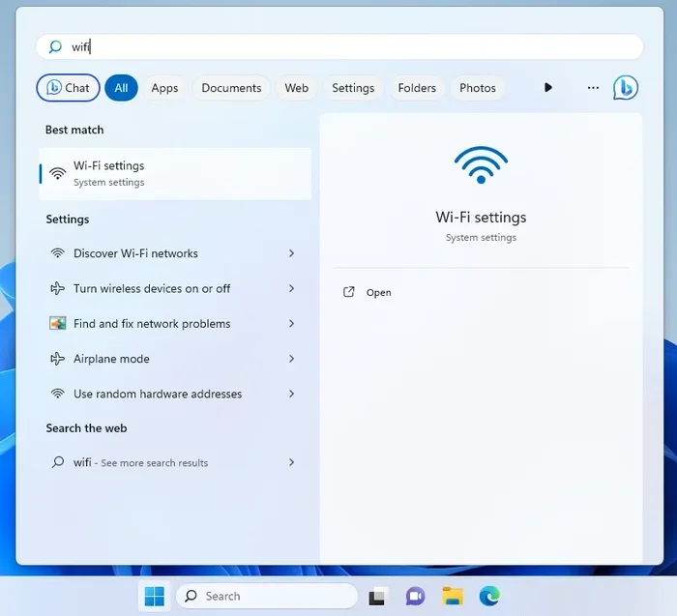The height and width of the screenshot is (616, 677).
Task: Expand wifi web search result chevron
Action: (291, 462)
